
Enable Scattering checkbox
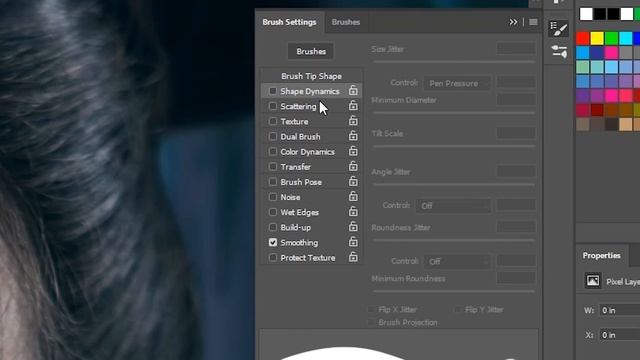[273, 106]
